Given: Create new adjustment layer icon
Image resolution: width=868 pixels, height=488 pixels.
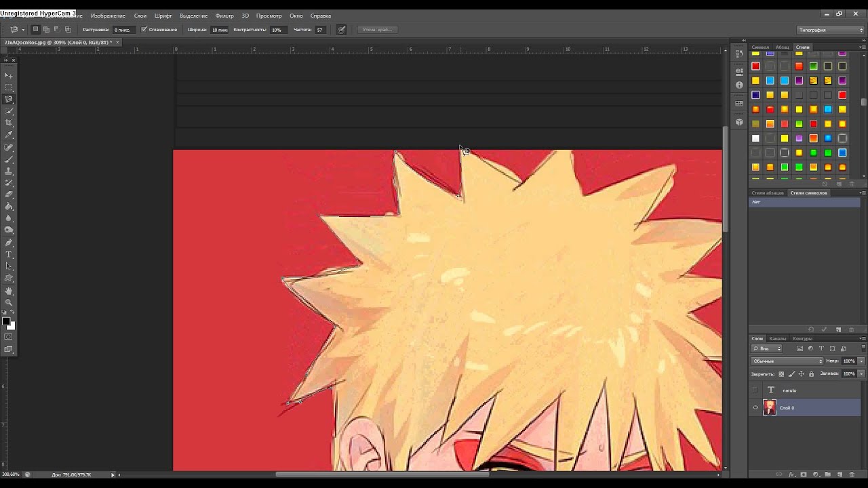Looking at the screenshot, I should click(x=816, y=474).
